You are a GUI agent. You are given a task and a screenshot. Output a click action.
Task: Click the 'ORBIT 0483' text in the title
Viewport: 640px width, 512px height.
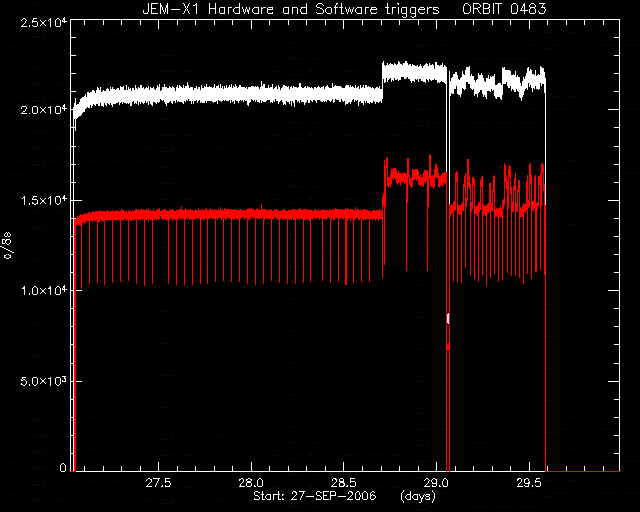[x=504, y=9]
